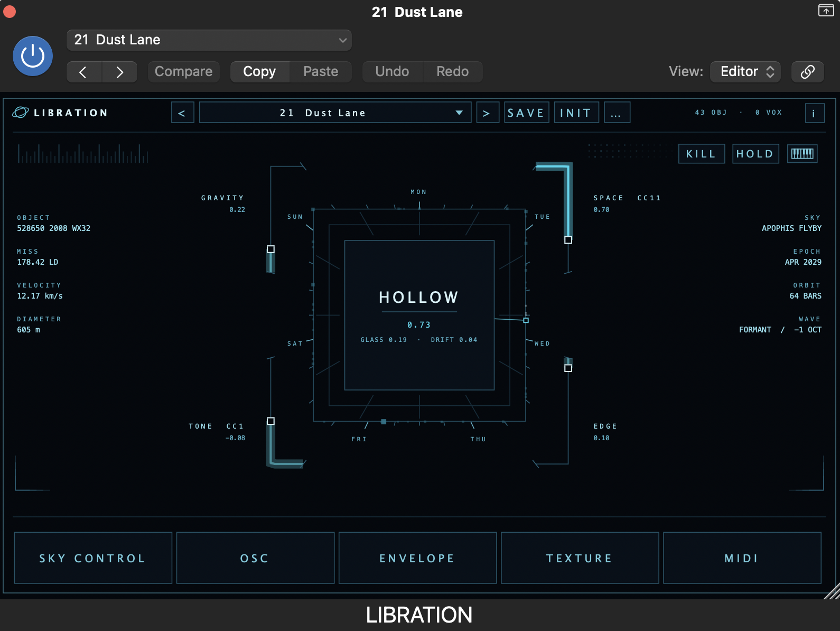Viewport: 840px width, 631px height.
Task: Click the Sky value 'APOPHIS FLYBY'
Action: pos(791,228)
